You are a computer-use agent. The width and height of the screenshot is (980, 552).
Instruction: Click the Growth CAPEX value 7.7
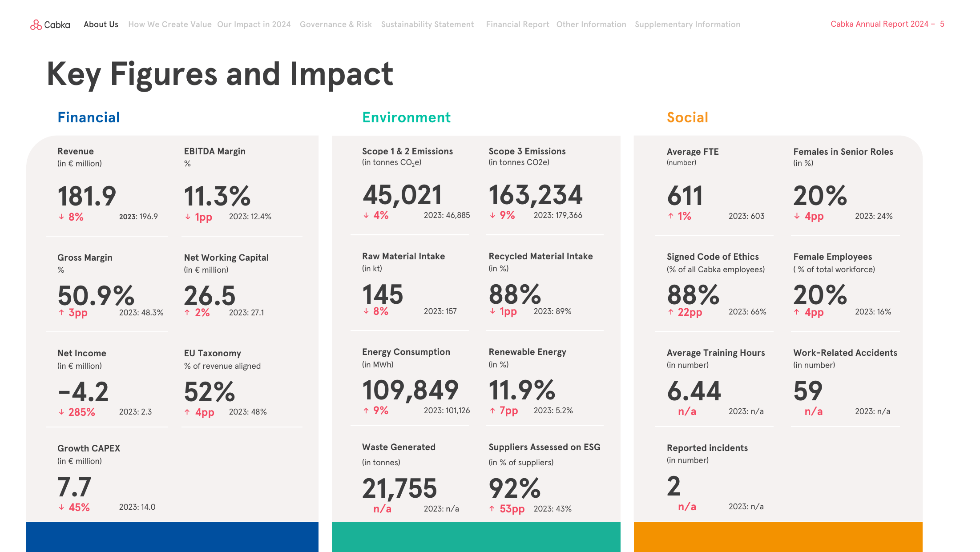(74, 487)
